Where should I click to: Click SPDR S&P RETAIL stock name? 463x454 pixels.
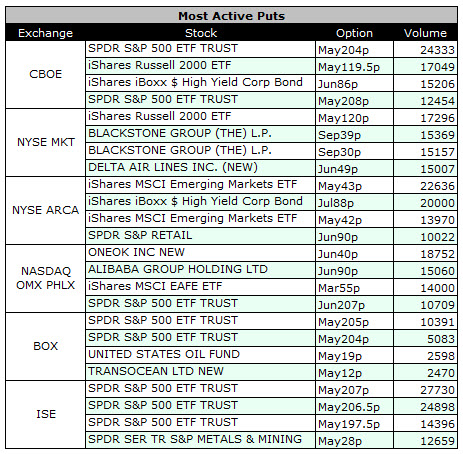tap(140, 235)
